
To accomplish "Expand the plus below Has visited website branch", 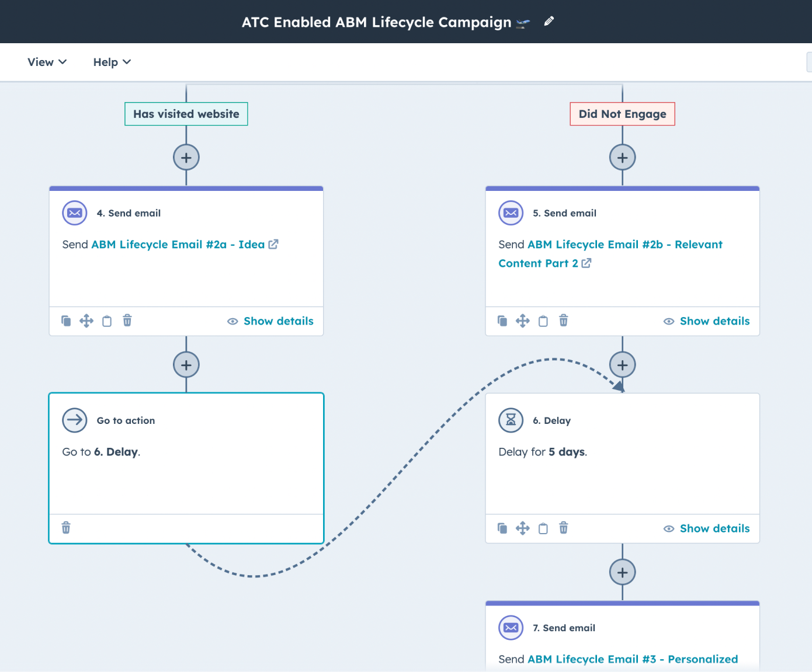I will point(186,157).
